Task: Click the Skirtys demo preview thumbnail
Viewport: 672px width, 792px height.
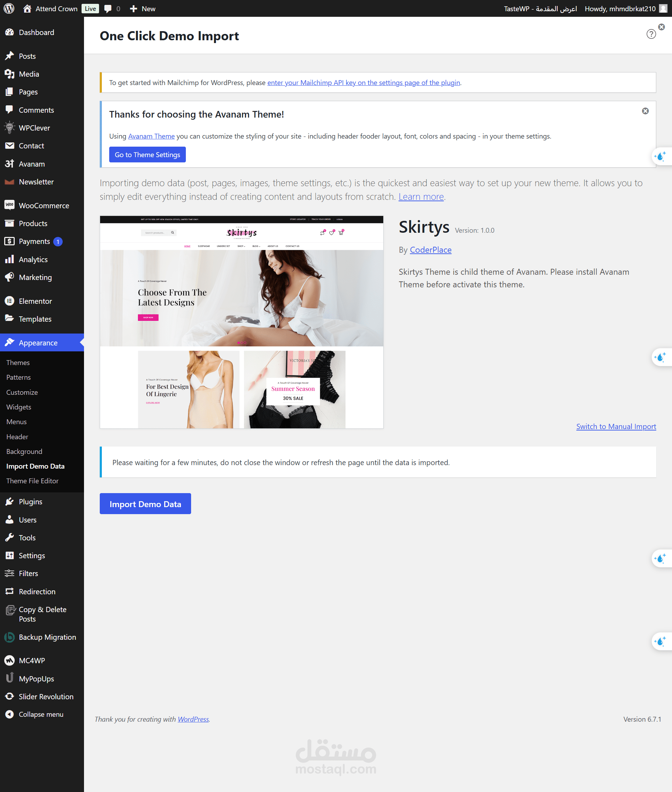Action: tap(241, 322)
